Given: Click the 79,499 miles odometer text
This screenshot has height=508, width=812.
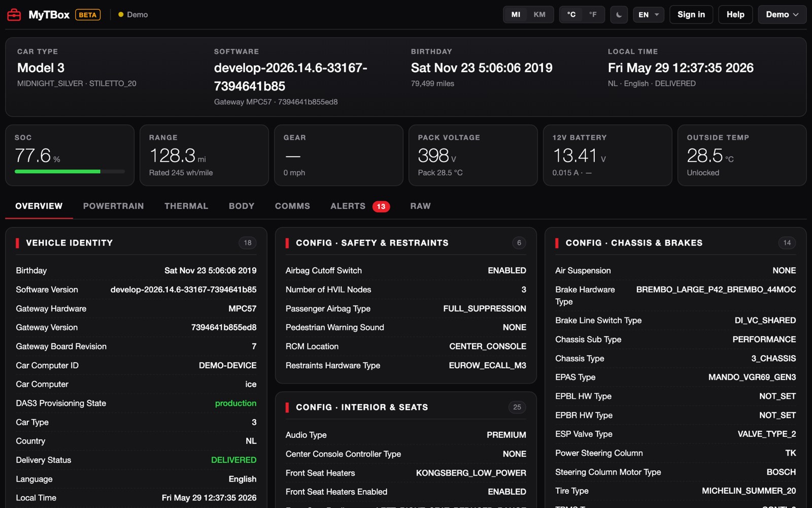Looking at the screenshot, I should coord(432,84).
